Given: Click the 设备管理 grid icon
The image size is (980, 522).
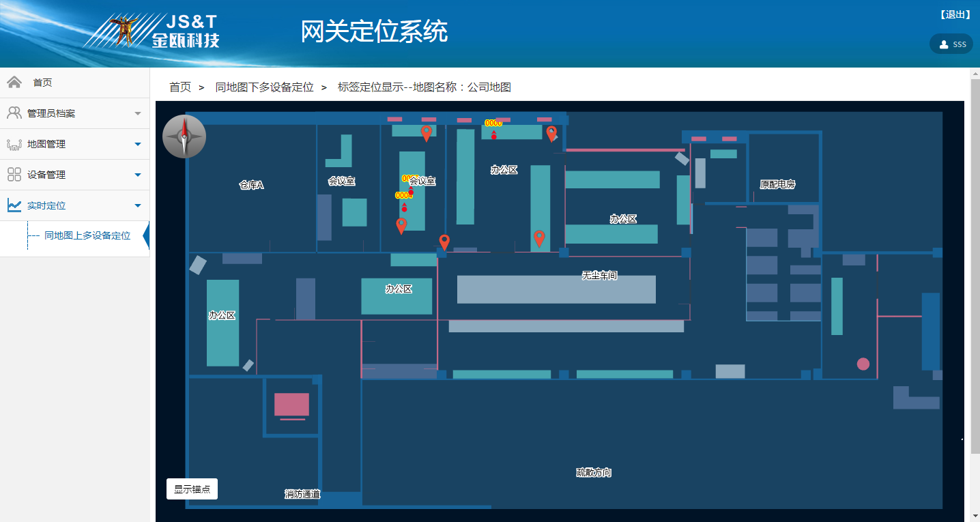Looking at the screenshot, I should (x=14, y=175).
